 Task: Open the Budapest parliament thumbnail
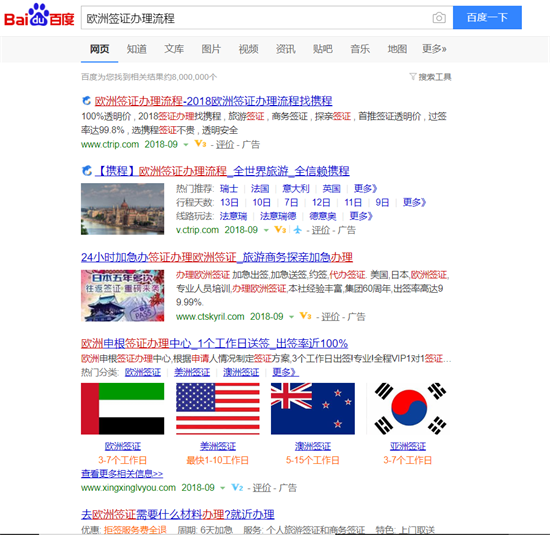[122, 209]
